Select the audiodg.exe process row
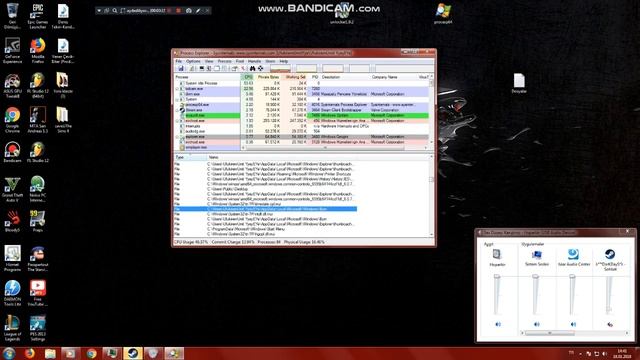The width and height of the screenshot is (640, 360). (302, 131)
